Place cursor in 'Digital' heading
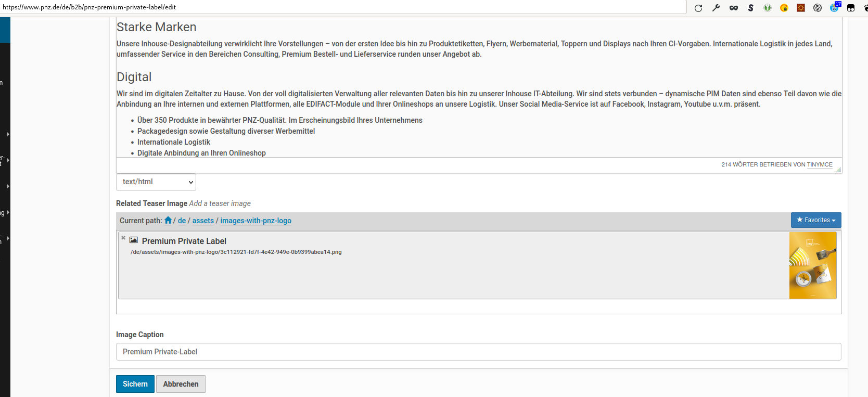 tap(134, 77)
